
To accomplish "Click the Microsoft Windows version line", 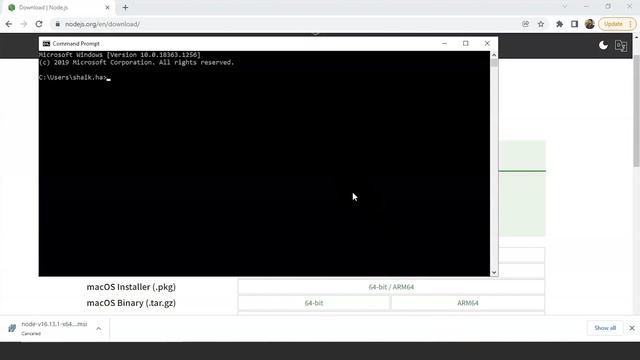I will point(120,55).
